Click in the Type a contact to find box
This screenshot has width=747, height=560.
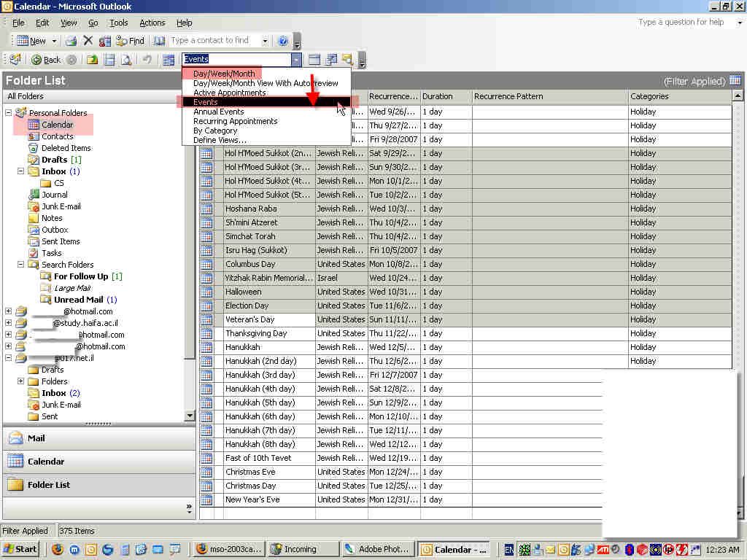215,41
